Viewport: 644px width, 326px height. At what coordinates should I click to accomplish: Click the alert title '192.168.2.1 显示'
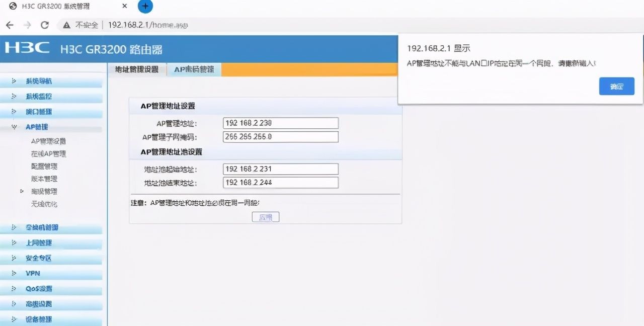(438, 48)
